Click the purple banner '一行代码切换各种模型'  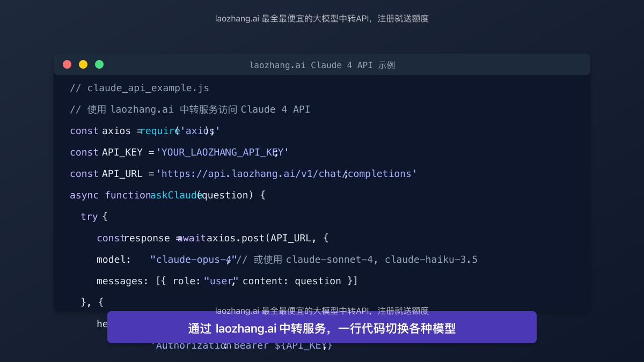322,328
